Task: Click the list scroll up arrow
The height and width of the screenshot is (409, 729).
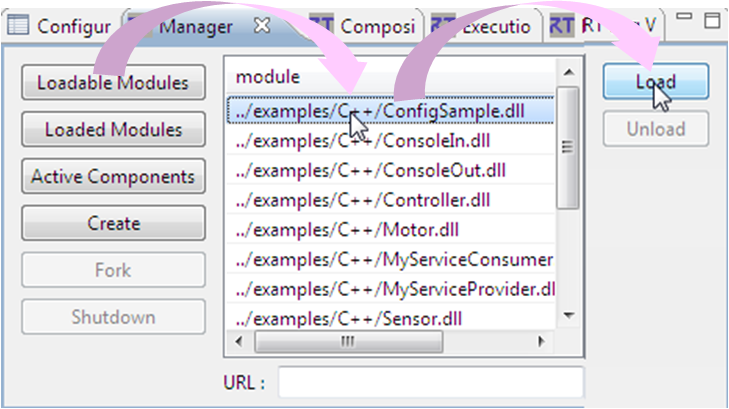Action: coord(568,73)
